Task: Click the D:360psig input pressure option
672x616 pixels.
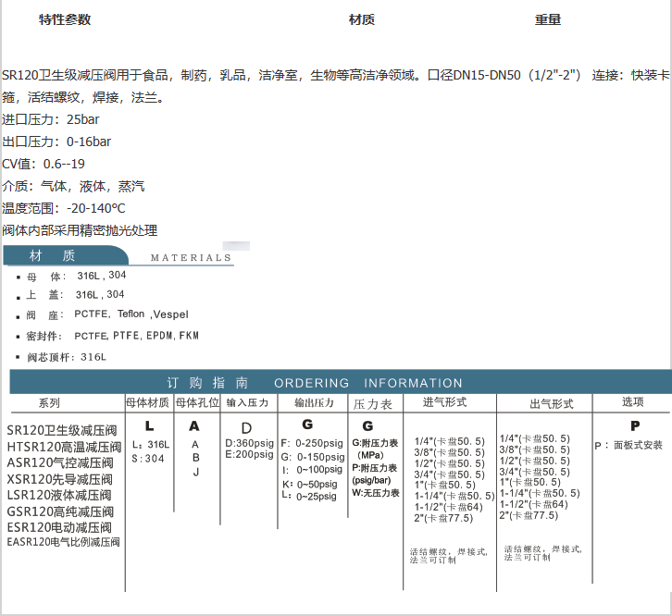Action: click(249, 443)
